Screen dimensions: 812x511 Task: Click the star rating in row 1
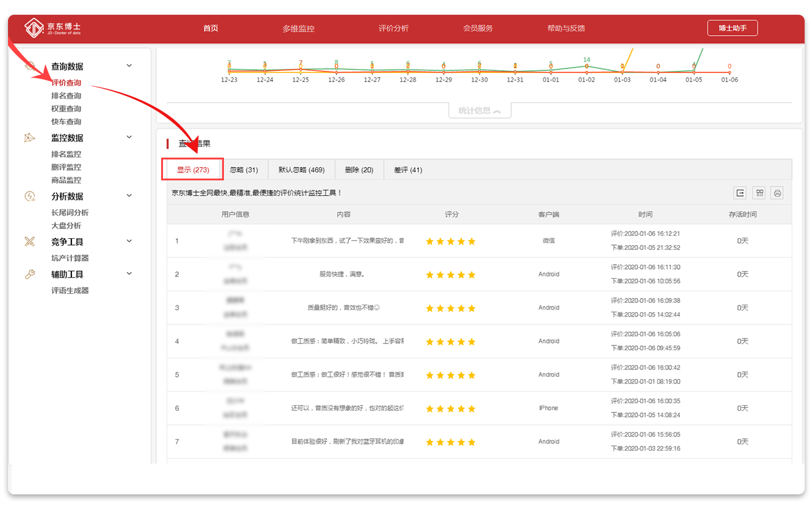pyautogui.click(x=451, y=241)
